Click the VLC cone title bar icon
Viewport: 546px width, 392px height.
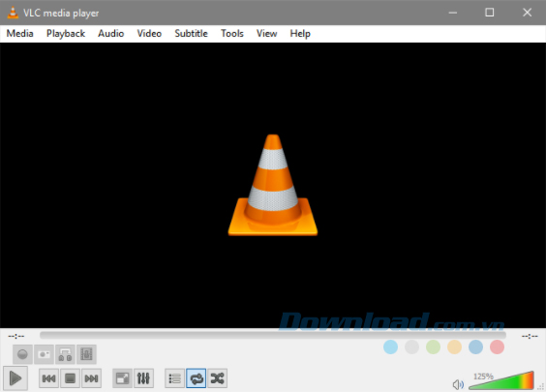(x=13, y=13)
